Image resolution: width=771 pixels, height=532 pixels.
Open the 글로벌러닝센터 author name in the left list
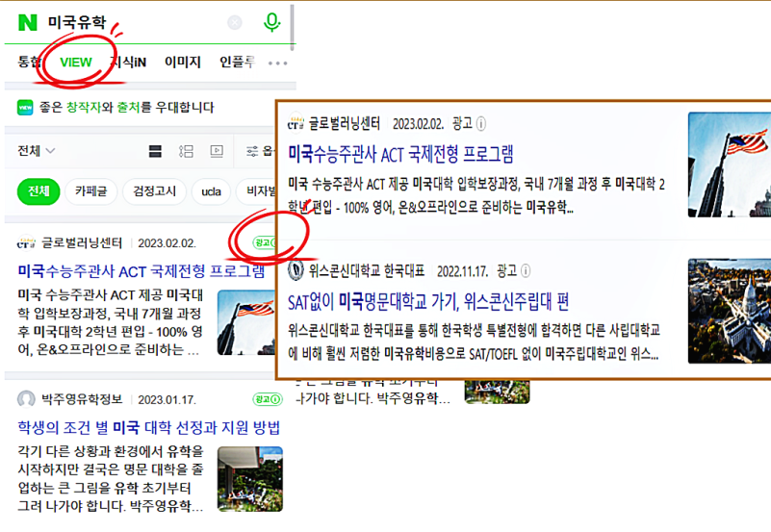(82, 242)
